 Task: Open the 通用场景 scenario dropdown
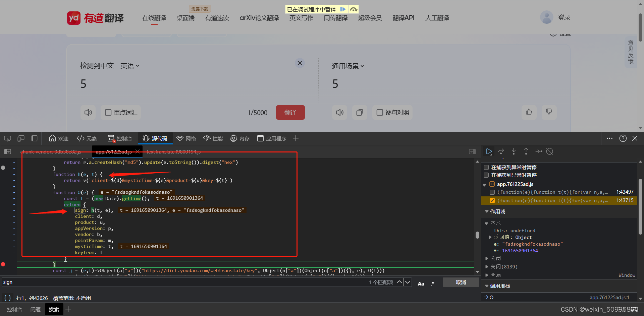(348, 66)
